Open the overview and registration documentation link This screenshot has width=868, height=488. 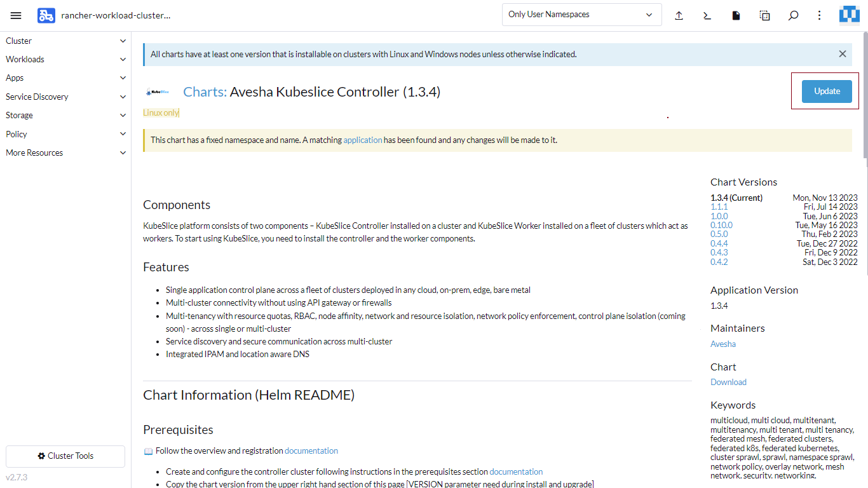pyautogui.click(x=311, y=451)
